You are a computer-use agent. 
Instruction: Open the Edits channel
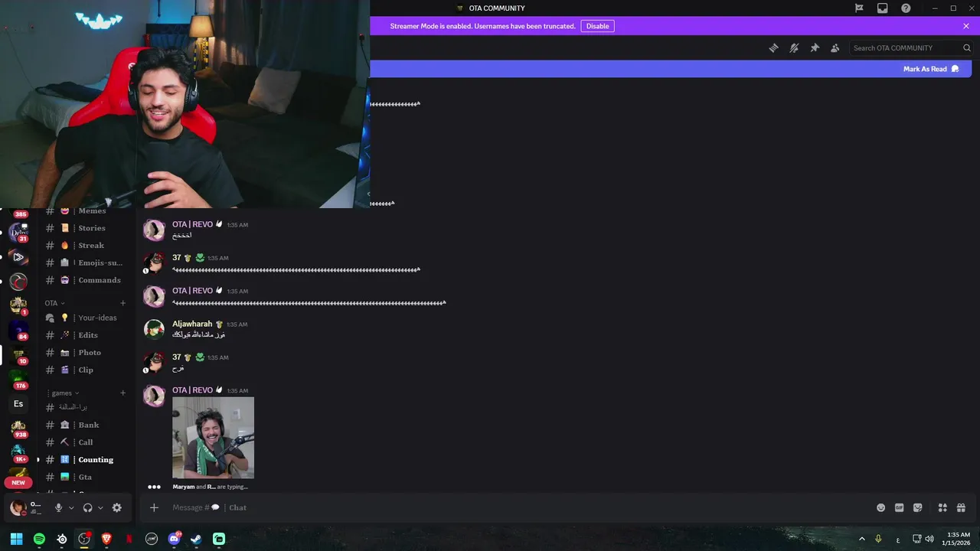pos(86,335)
